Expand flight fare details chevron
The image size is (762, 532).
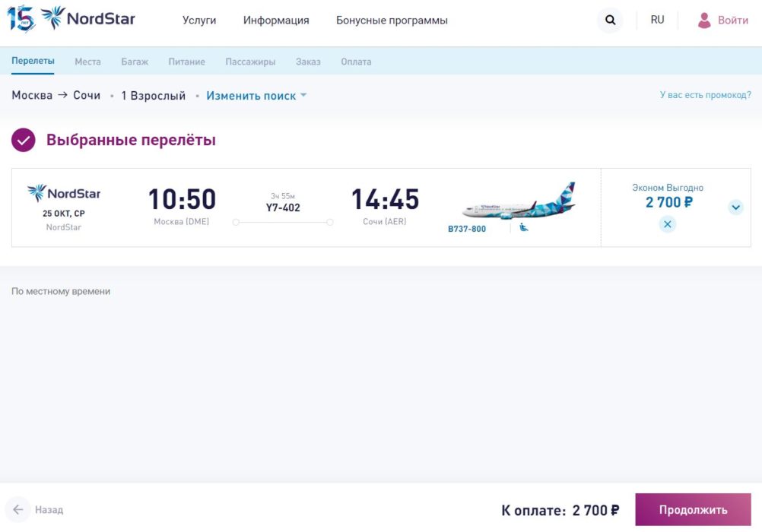pos(735,207)
